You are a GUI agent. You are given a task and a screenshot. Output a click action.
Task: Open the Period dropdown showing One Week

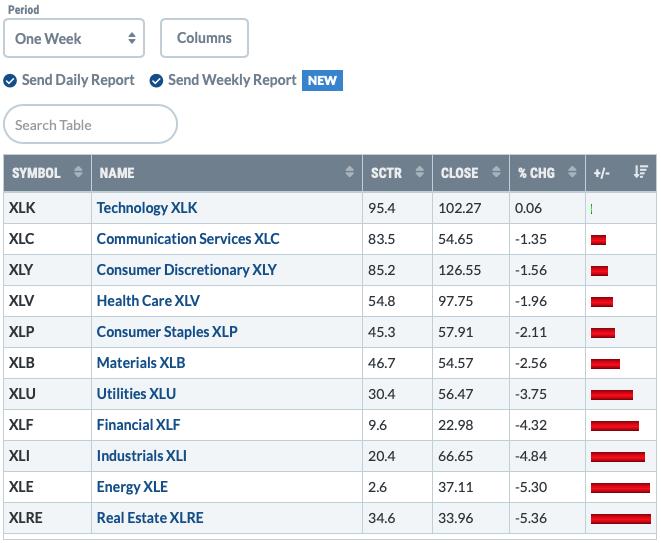[x=74, y=38]
